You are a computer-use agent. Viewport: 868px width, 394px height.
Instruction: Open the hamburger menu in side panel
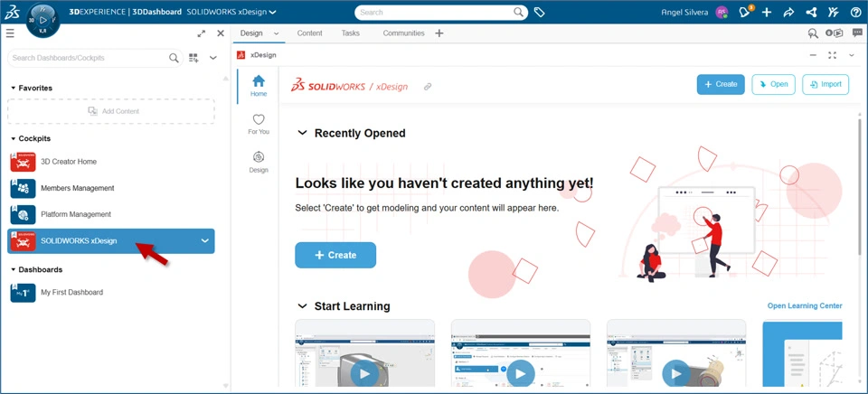click(10, 33)
